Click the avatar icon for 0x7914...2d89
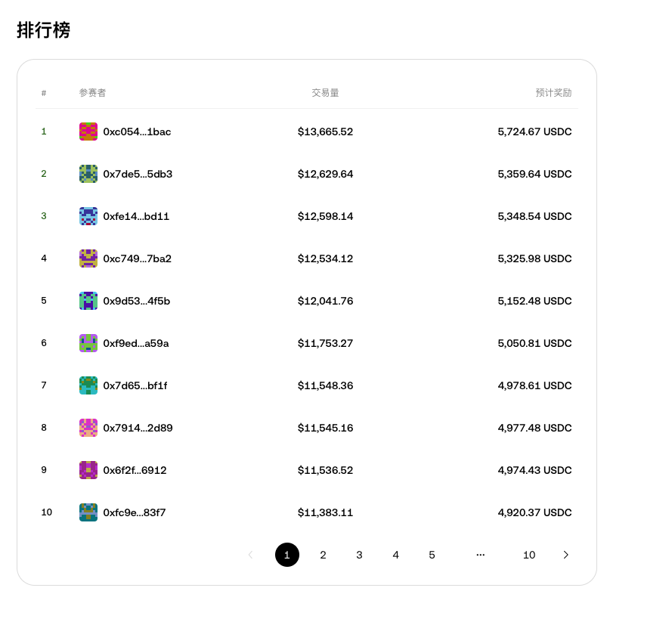The width and height of the screenshot is (672, 625). pos(88,428)
